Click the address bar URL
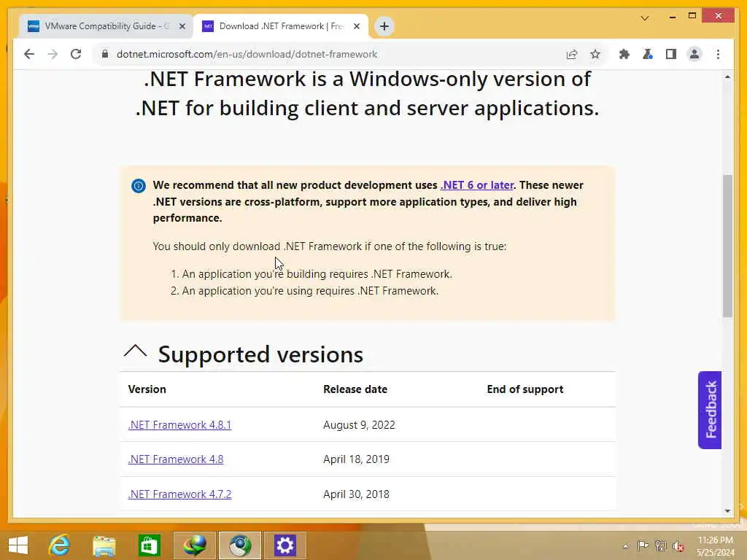Viewport: 747px width, 560px height. coord(247,54)
